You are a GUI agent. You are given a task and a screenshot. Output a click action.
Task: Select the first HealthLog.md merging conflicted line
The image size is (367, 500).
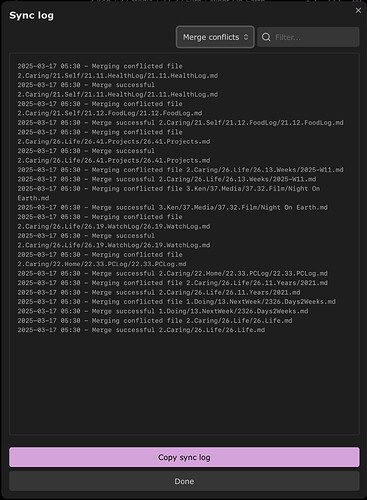[118, 71]
